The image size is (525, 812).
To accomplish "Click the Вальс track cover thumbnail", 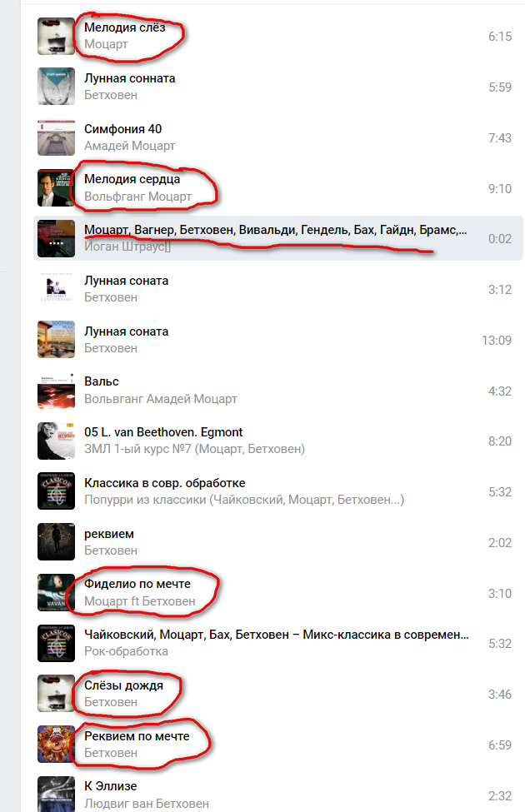I will (x=56, y=391).
